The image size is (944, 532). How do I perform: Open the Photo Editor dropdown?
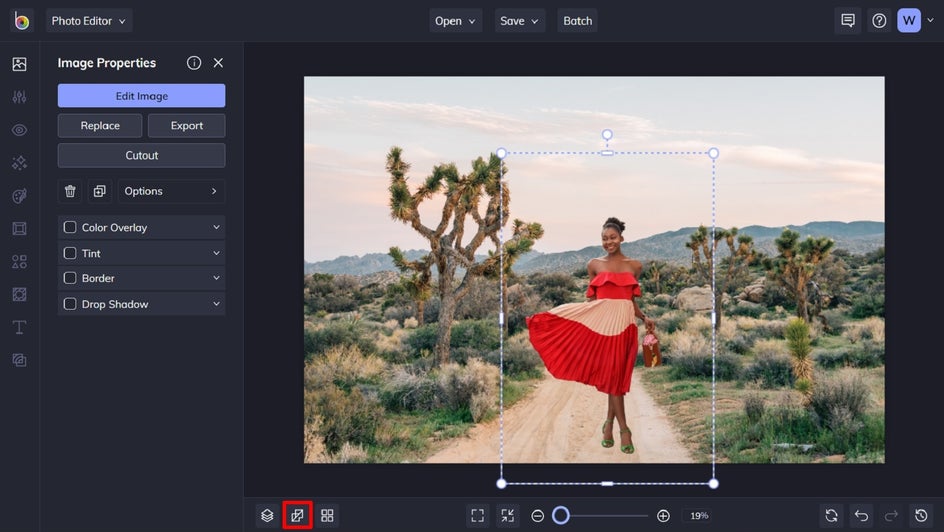89,21
